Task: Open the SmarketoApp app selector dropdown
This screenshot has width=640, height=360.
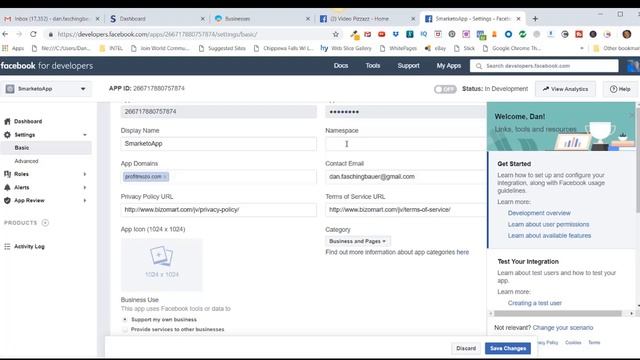Action: pyautogui.click(x=46, y=89)
